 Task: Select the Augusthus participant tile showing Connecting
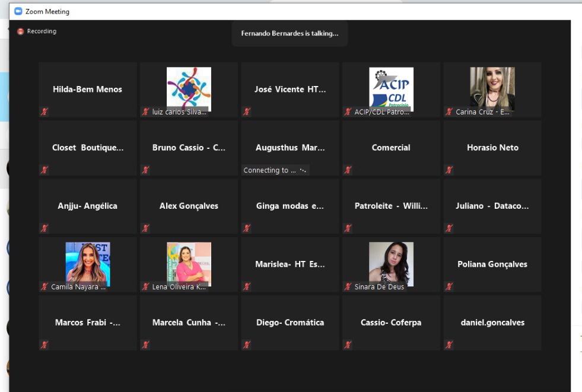click(x=290, y=148)
